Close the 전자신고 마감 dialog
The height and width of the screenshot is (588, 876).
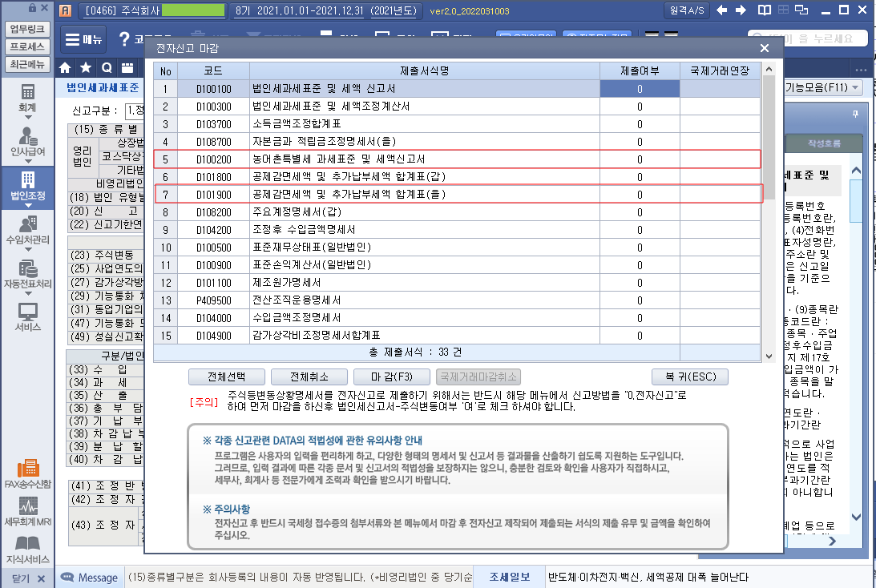[x=765, y=48]
